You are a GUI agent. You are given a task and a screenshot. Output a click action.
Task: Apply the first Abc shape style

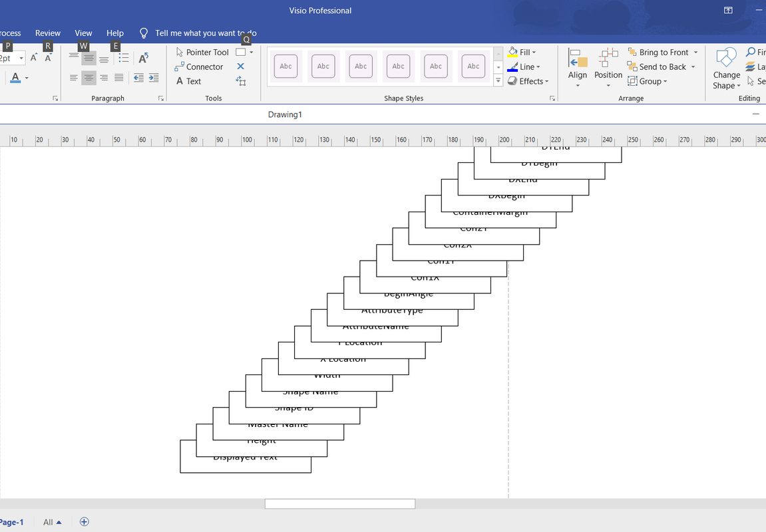coord(286,66)
